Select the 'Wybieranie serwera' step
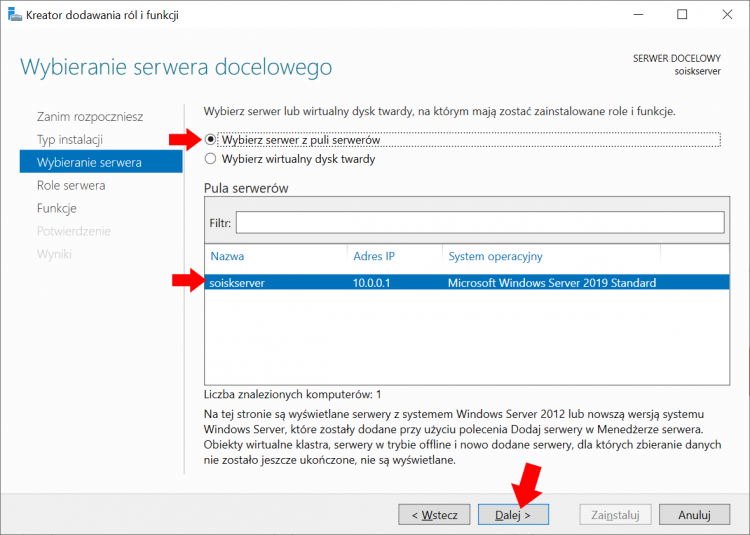This screenshot has width=750, height=535. (x=101, y=162)
